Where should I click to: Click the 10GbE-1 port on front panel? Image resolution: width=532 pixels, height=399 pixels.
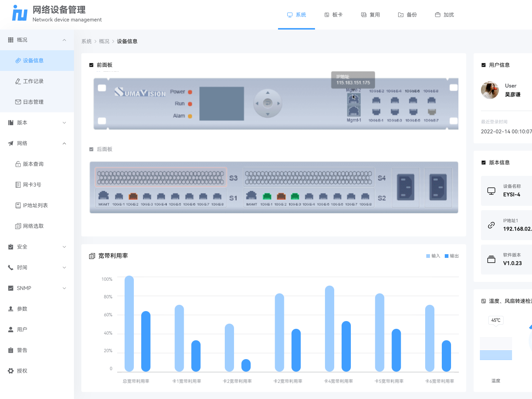click(376, 112)
